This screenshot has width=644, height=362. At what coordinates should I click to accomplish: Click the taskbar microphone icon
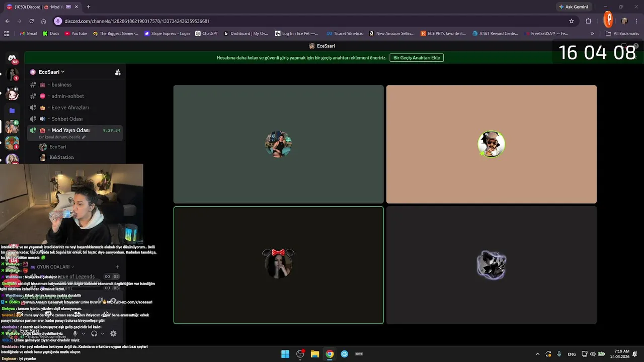[x=559, y=354]
